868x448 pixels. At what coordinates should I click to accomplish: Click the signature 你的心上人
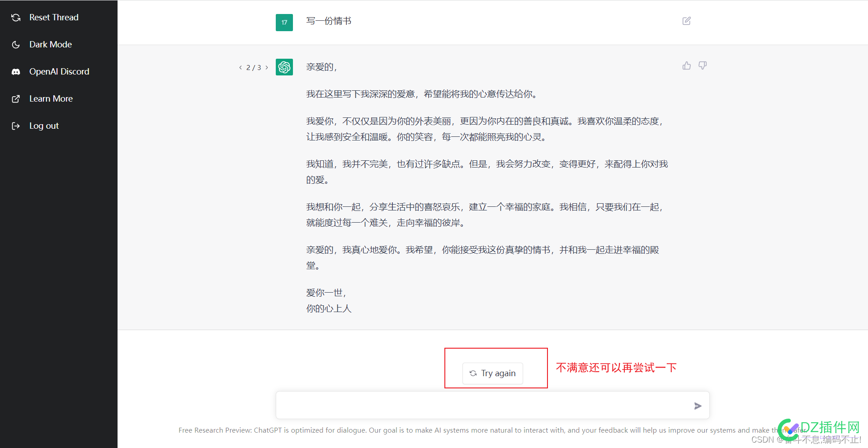(x=329, y=309)
